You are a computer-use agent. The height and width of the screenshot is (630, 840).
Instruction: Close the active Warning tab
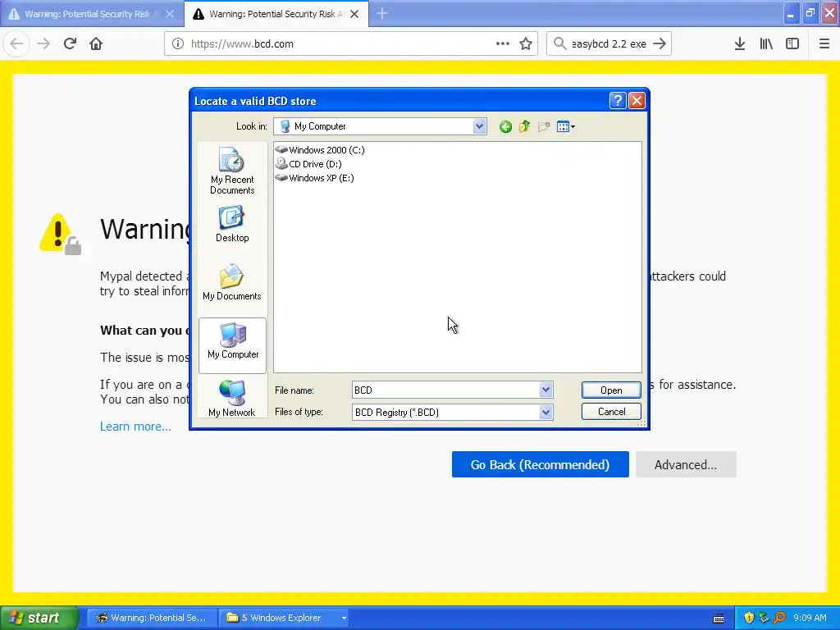354,14
